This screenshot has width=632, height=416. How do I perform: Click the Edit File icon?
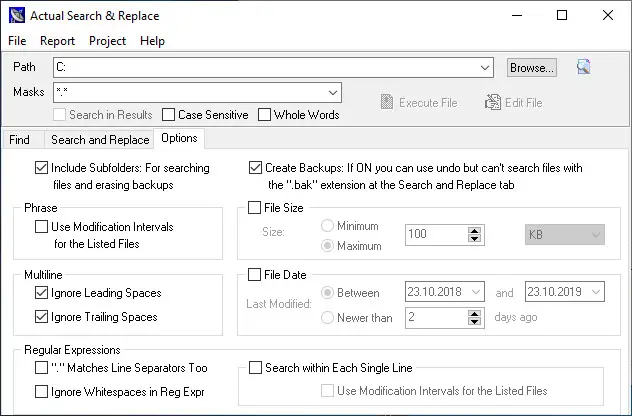[493, 102]
